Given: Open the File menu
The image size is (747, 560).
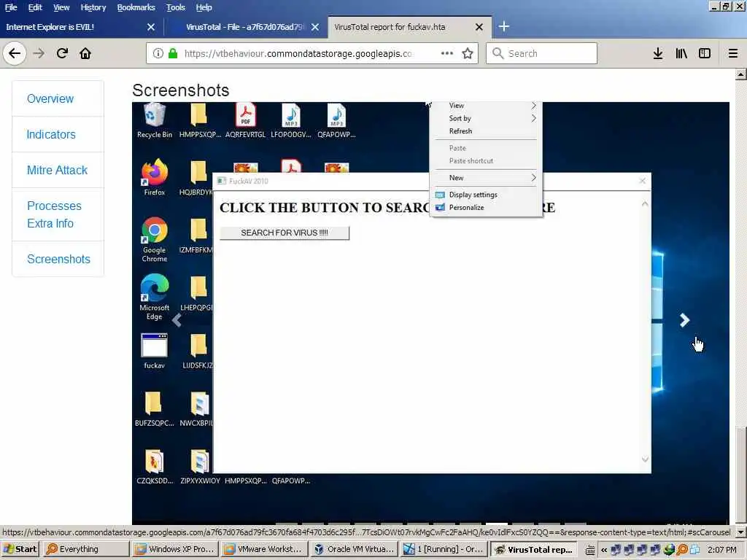Looking at the screenshot, I should pyautogui.click(x=11, y=7).
